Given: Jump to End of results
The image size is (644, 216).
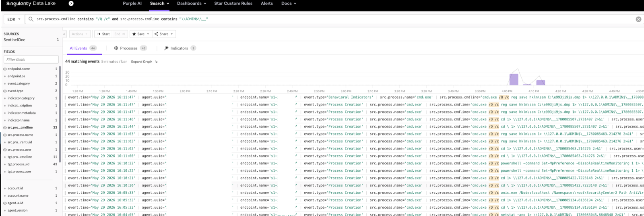Looking at the screenshot, I should (x=120, y=34).
